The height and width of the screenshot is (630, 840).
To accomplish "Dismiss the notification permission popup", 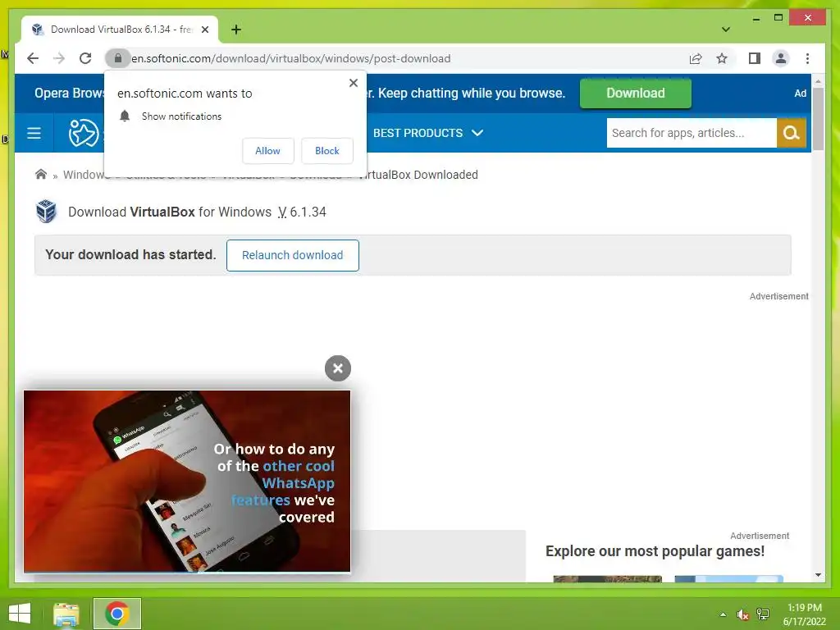I will (x=353, y=83).
